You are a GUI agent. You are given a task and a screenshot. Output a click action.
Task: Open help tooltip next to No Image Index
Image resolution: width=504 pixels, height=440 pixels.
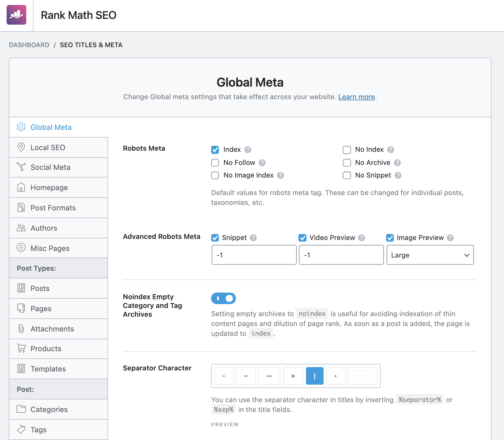tap(281, 175)
